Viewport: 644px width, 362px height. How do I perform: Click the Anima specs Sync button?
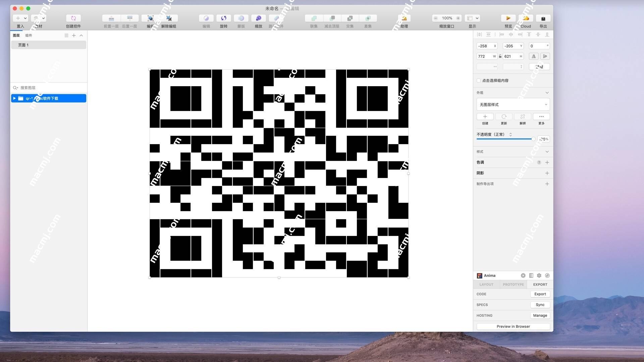pos(540,305)
